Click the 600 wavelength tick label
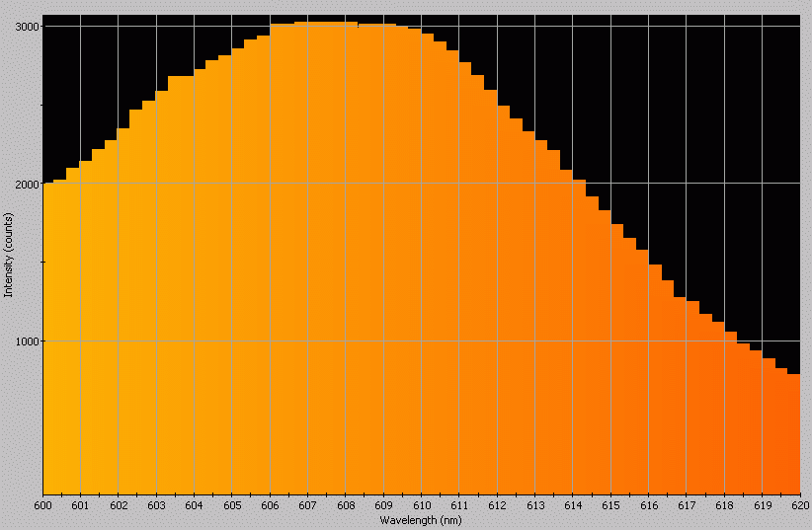 (43, 505)
